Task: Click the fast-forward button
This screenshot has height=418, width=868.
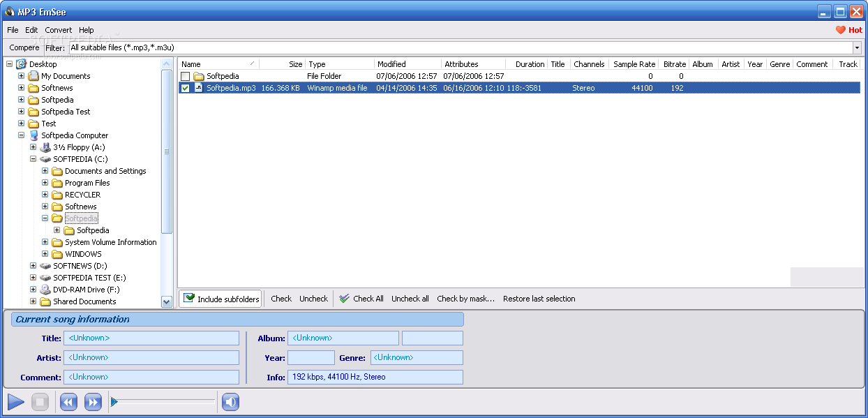Action: (93, 402)
